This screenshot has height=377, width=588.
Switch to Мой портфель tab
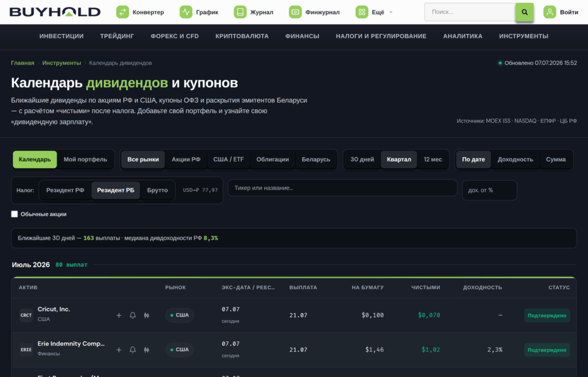[x=86, y=160]
